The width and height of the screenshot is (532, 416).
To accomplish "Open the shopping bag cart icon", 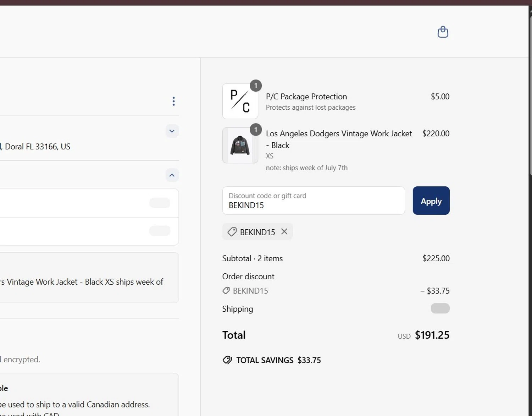I will click(443, 32).
